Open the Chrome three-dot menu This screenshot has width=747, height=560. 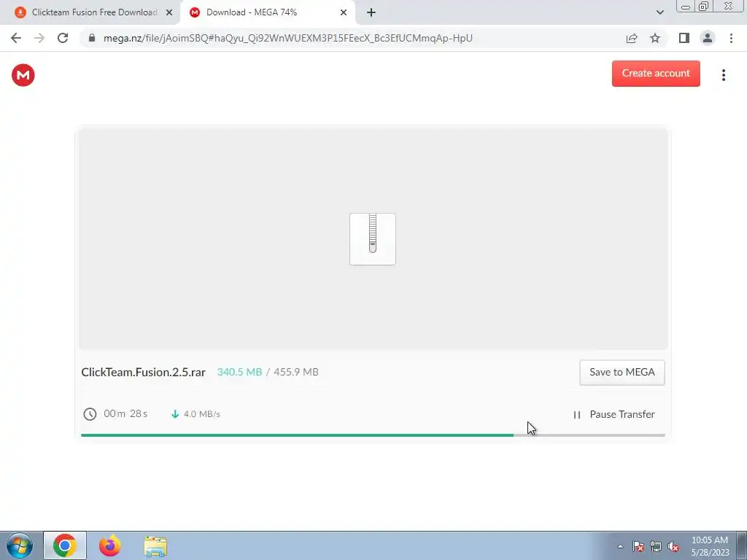pyautogui.click(x=731, y=38)
